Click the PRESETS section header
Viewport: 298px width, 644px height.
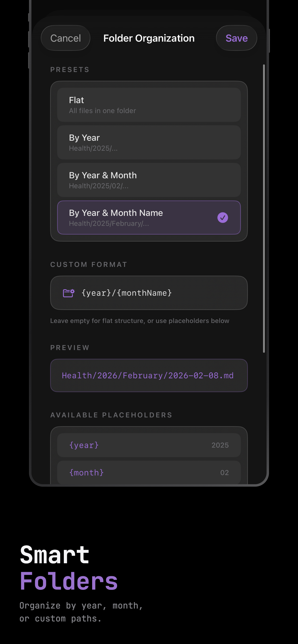[70, 69]
